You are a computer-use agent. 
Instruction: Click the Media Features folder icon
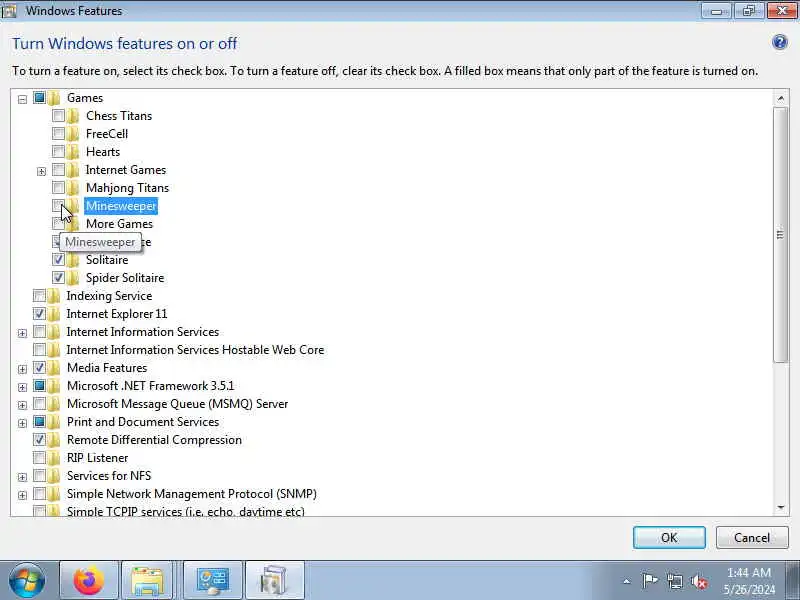pos(54,368)
